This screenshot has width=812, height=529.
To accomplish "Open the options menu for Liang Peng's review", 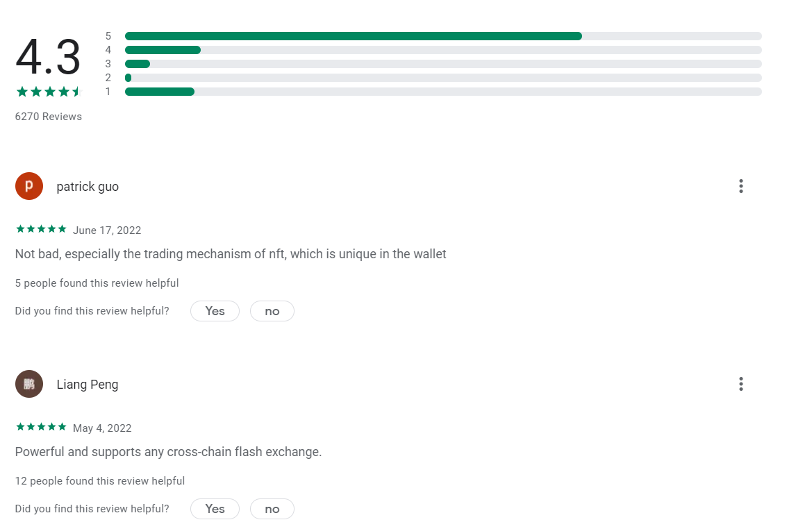I will (741, 384).
